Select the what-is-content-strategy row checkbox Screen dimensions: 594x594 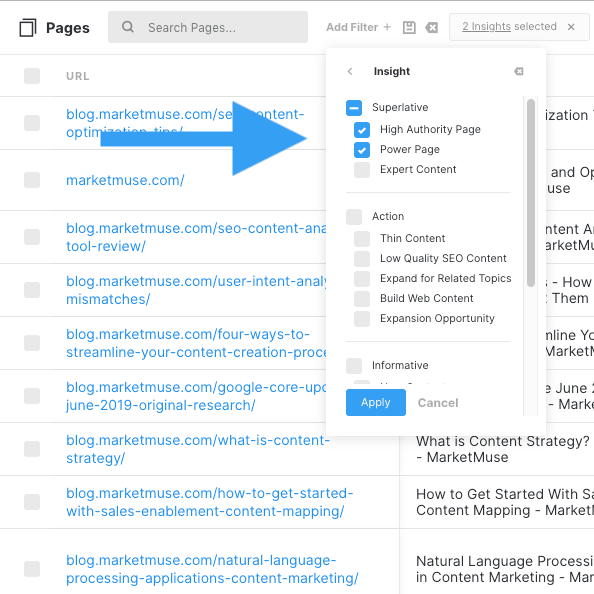point(32,449)
